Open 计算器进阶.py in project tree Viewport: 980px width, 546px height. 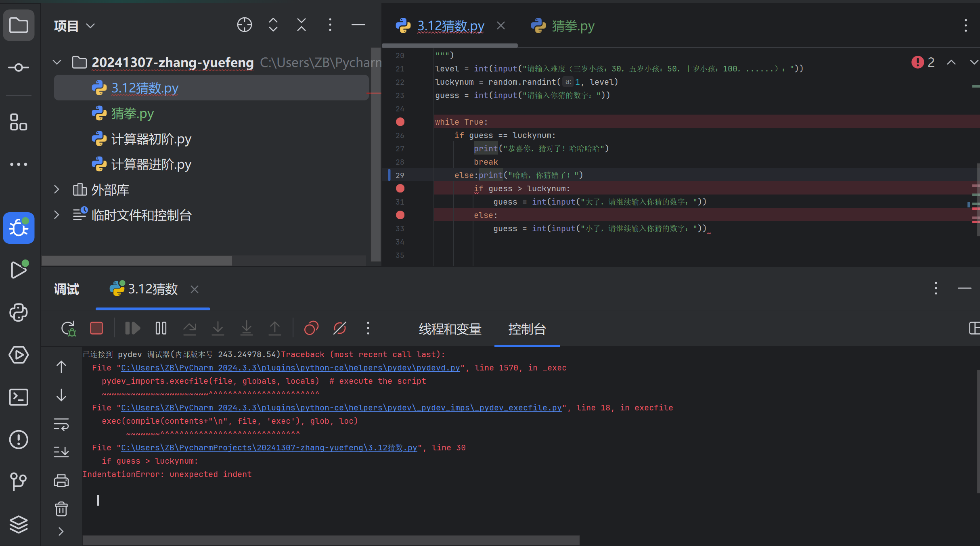[151, 164]
